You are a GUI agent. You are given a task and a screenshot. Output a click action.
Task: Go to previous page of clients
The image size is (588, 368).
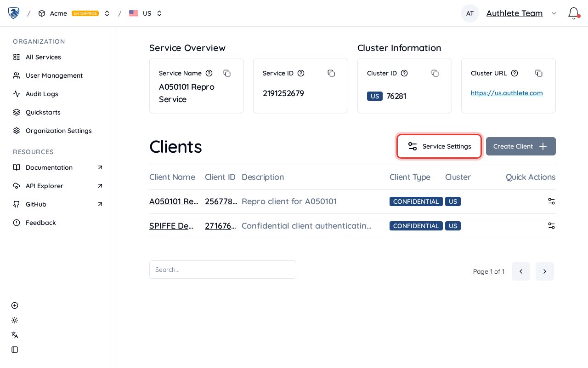[521, 271]
